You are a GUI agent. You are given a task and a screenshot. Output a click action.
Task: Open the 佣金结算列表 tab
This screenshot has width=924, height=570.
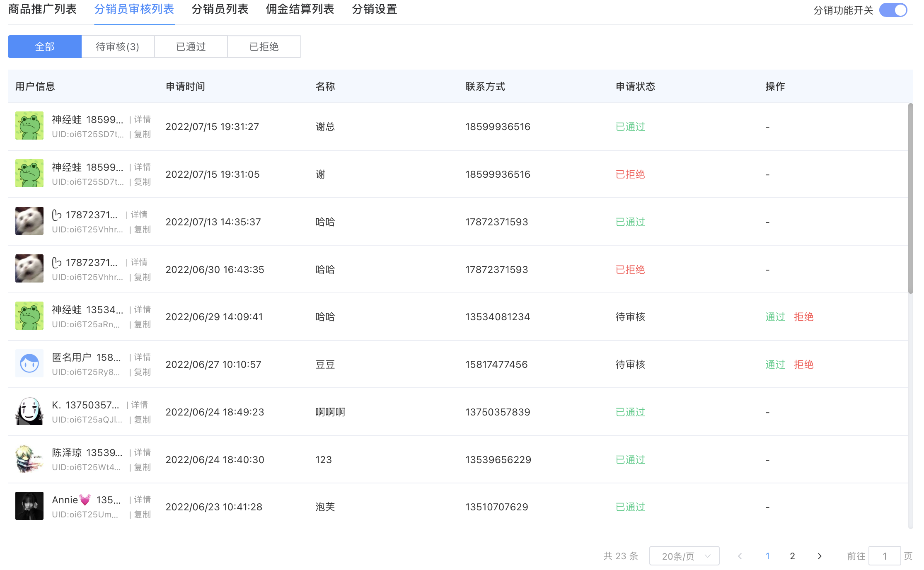pyautogui.click(x=300, y=9)
